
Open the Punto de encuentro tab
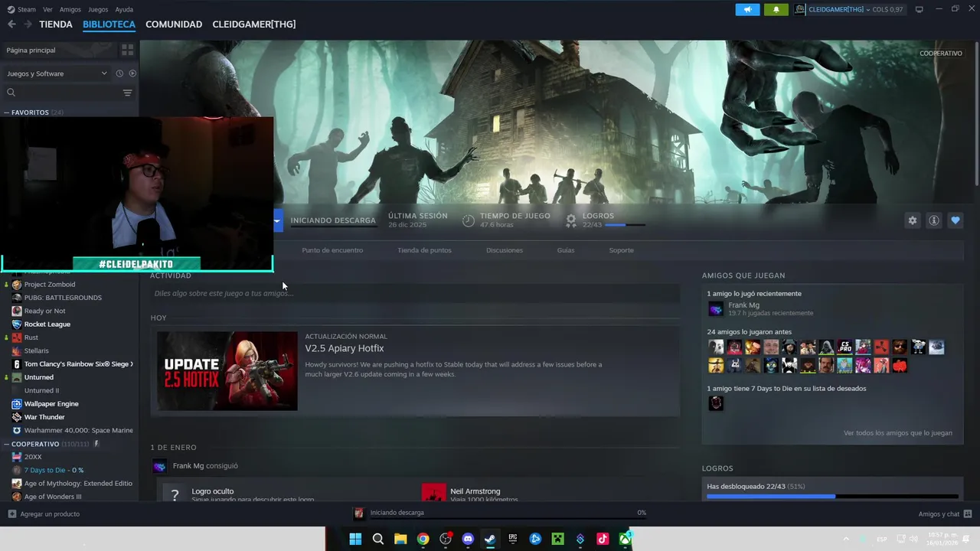[x=332, y=250]
